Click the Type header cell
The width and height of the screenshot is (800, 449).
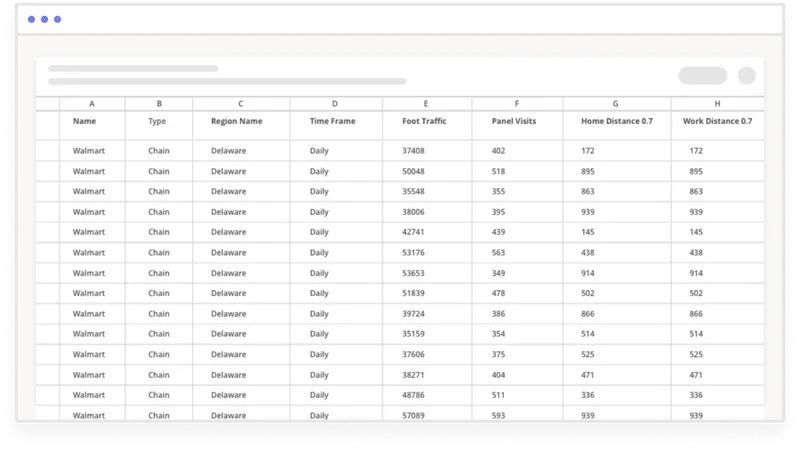[159, 125]
